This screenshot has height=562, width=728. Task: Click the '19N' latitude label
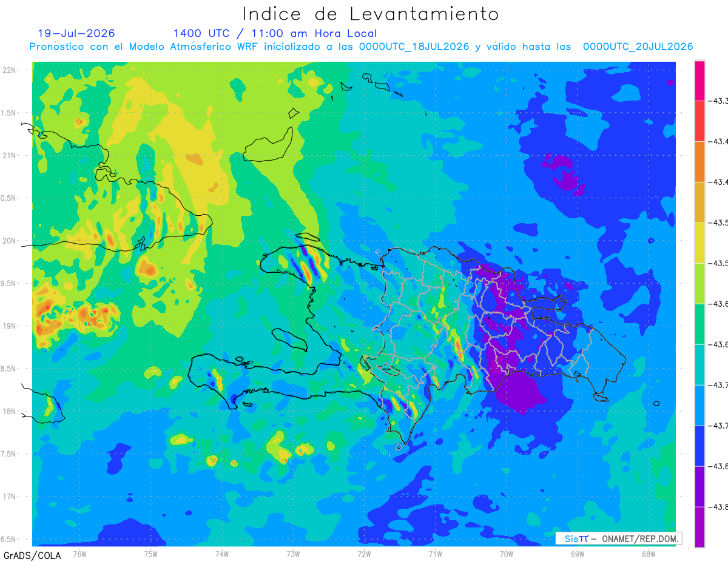9,326
